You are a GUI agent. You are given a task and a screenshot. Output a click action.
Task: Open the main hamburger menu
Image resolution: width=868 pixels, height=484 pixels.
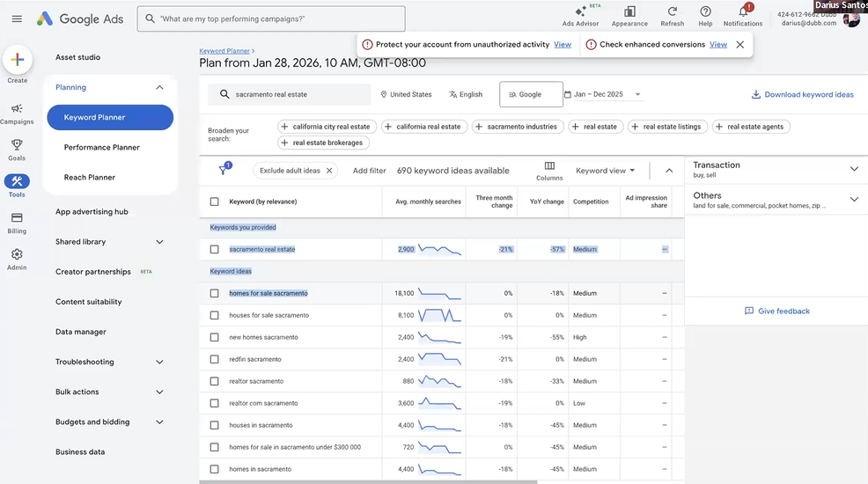(17, 18)
